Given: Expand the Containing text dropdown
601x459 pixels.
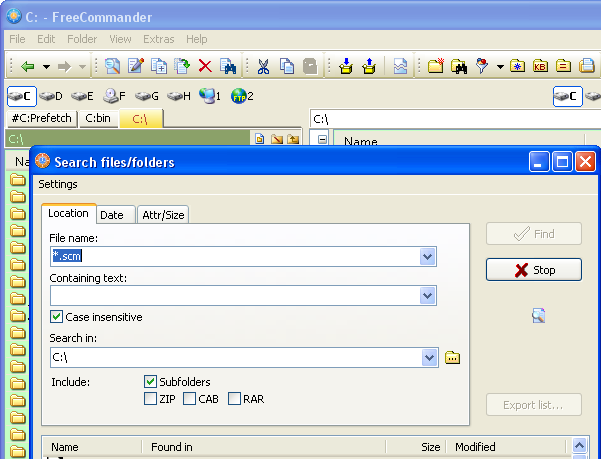Looking at the screenshot, I should tap(427, 295).
